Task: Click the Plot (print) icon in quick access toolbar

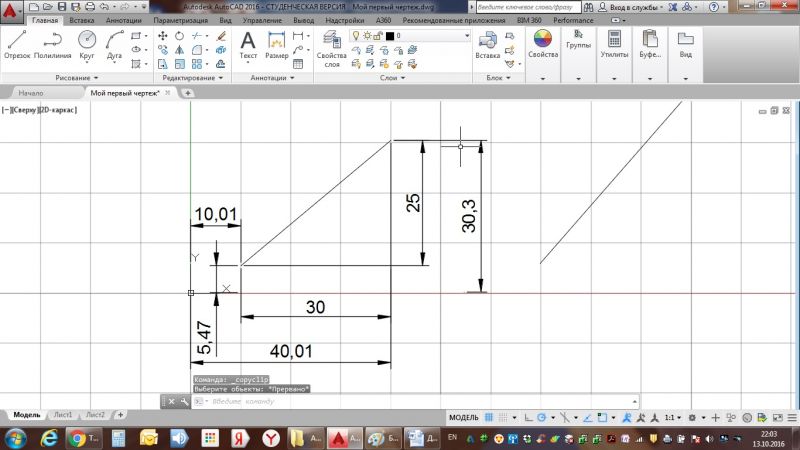Action: (x=90, y=7)
